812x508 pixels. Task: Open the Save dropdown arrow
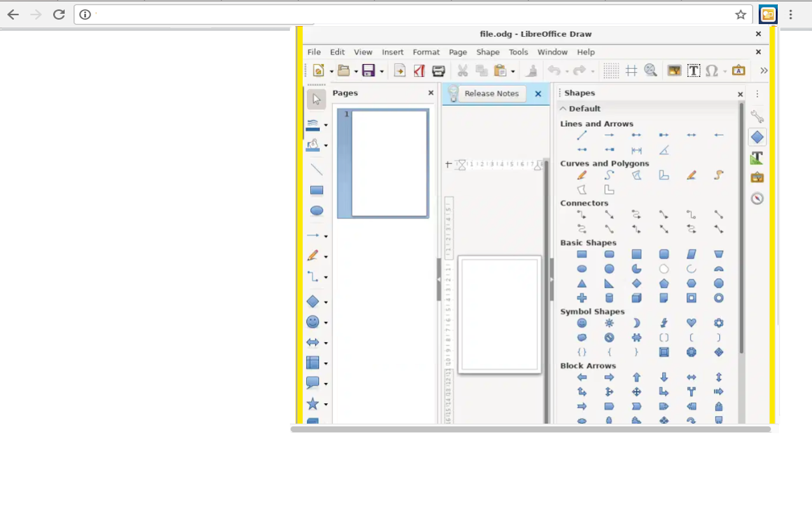tap(381, 72)
